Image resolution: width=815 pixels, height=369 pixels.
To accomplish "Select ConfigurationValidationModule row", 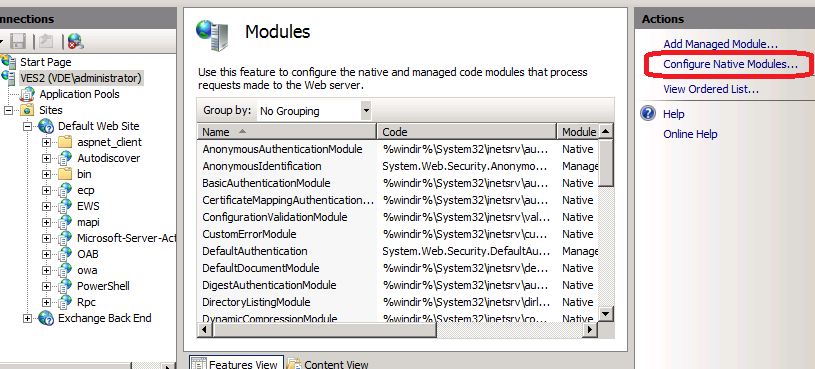I will pyautogui.click(x=398, y=217).
